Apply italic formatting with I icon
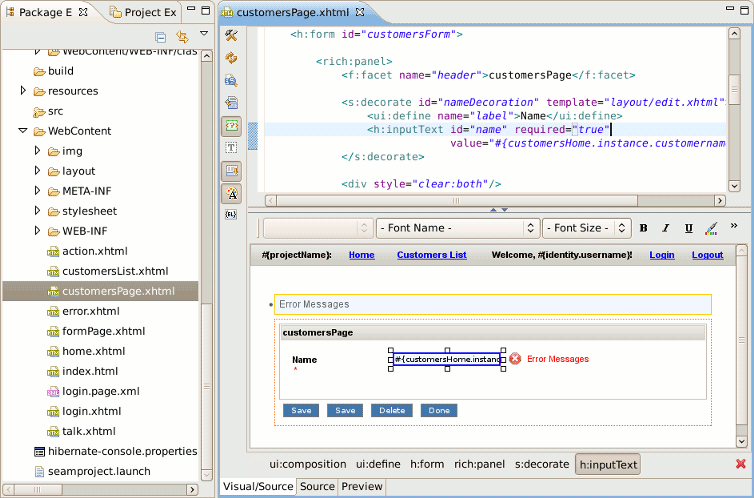The image size is (754, 498). coord(665,228)
